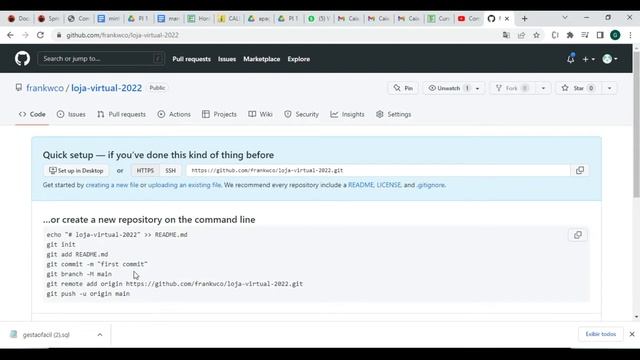The width and height of the screenshot is (640, 360).
Task: Open Pull requests in the top navigation
Action: (x=191, y=59)
